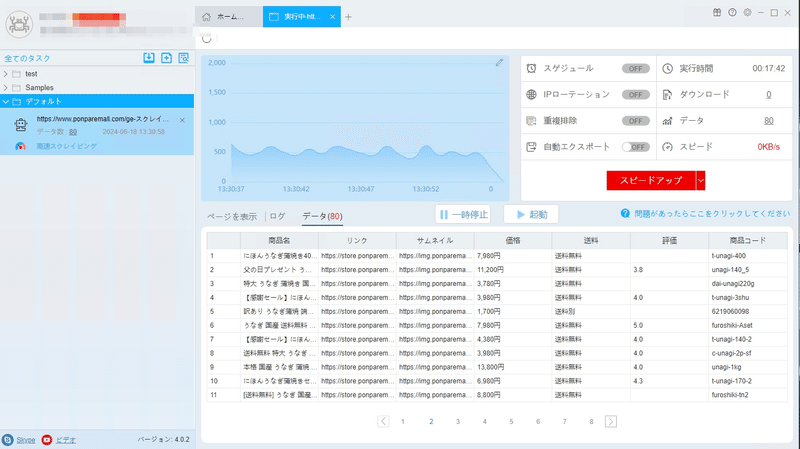Open settings gear in title bar

[747, 12]
